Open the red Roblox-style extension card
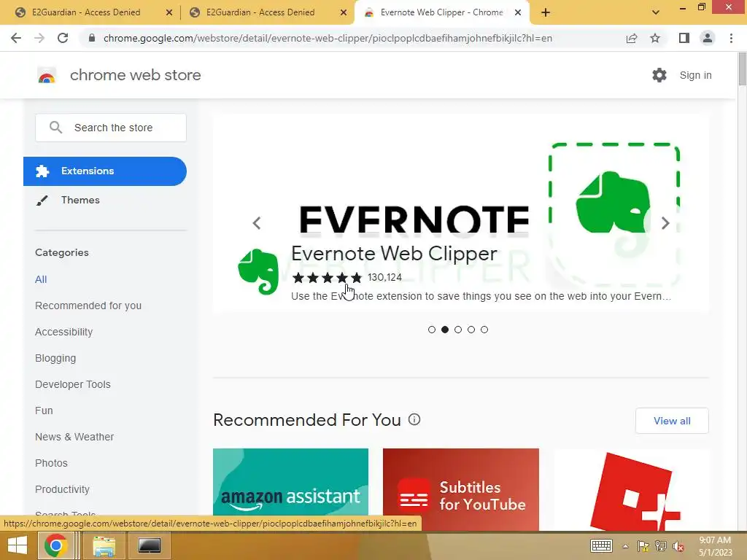The height and width of the screenshot is (560, 747). [632, 489]
